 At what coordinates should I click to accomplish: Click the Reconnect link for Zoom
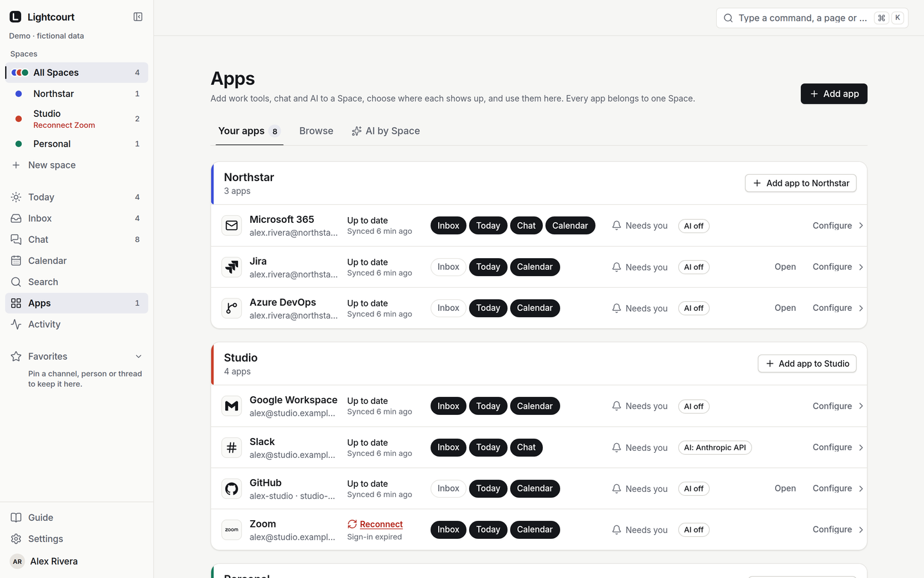click(381, 524)
